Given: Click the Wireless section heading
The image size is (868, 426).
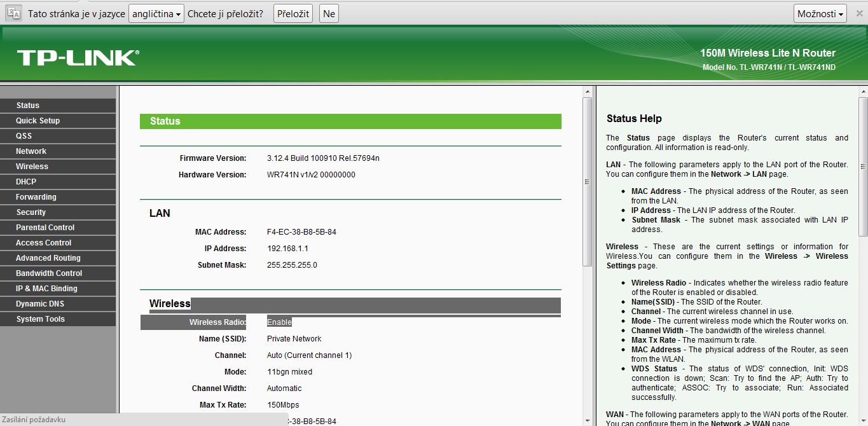Looking at the screenshot, I should click(x=170, y=304).
